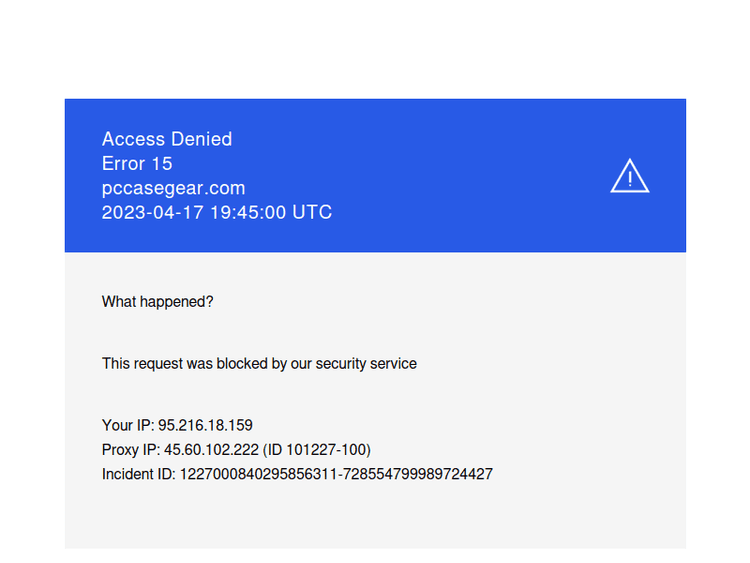Click the 2023-04-17 19:45:00 UTC timestamp
The height and width of the screenshot is (563, 750).
pyautogui.click(x=216, y=212)
